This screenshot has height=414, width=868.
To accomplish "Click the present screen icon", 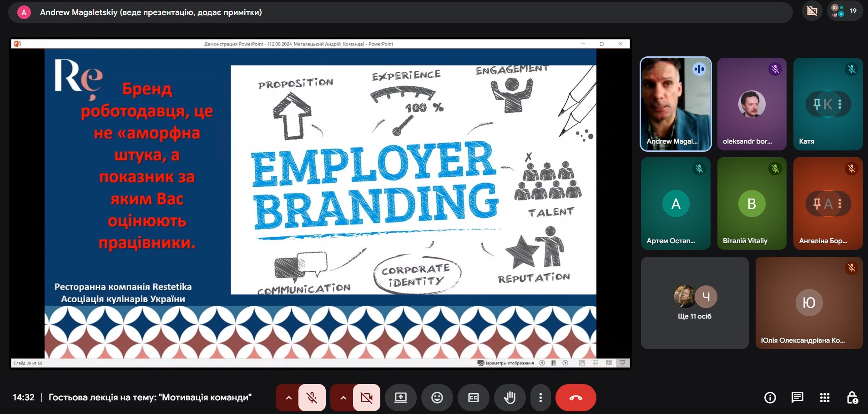I will [400, 398].
